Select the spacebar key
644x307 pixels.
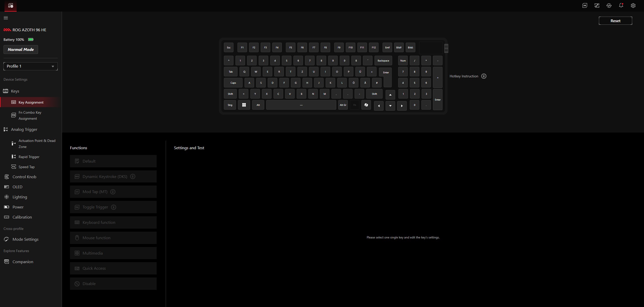click(301, 105)
